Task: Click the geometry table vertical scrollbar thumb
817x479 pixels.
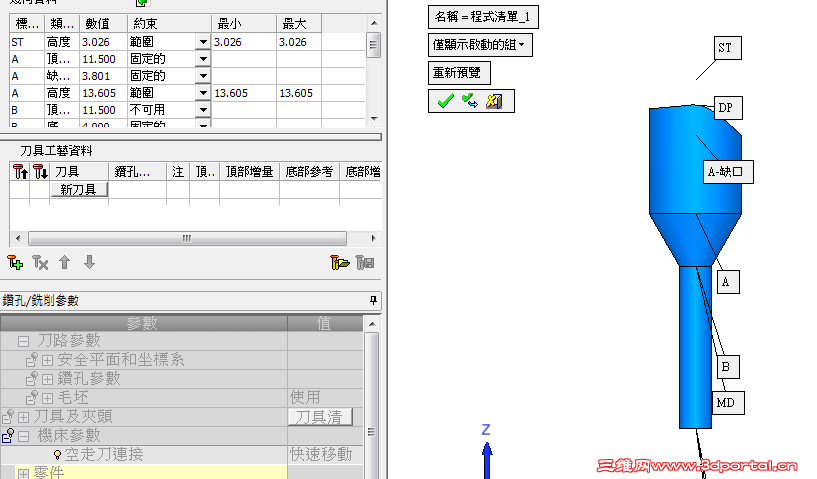Action: pyautogui.click(x=373, y=45)
